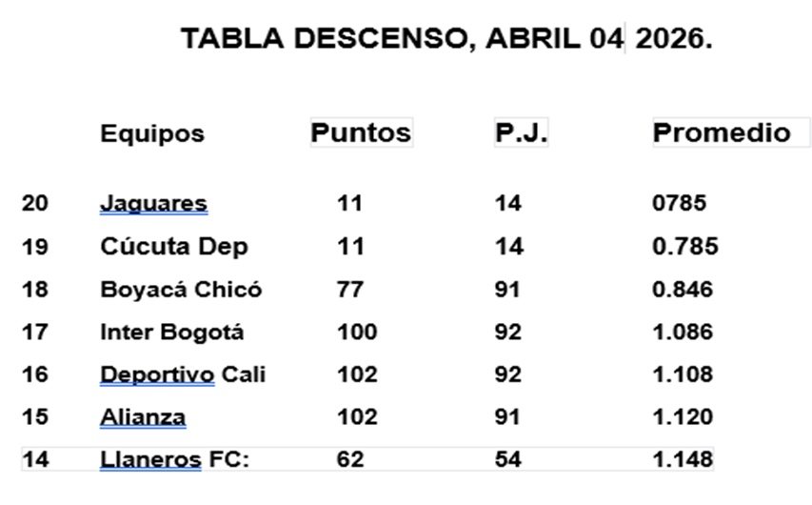
Task: Select the 'Inter Bogotá' team name
Action: coord(172,333)
